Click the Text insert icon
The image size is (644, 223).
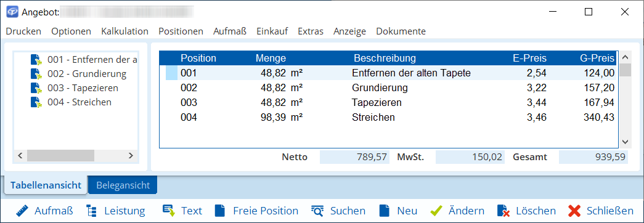pos(169,211)
